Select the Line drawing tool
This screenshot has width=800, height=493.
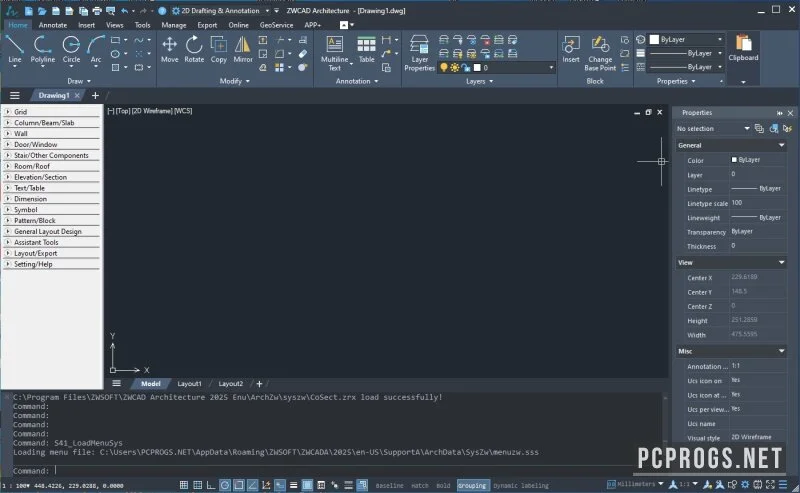15,49
